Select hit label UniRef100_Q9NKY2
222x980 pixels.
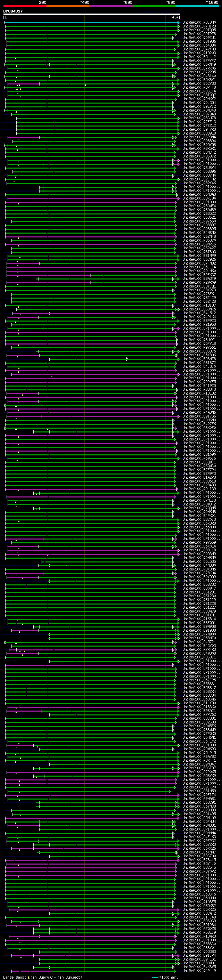199,99
